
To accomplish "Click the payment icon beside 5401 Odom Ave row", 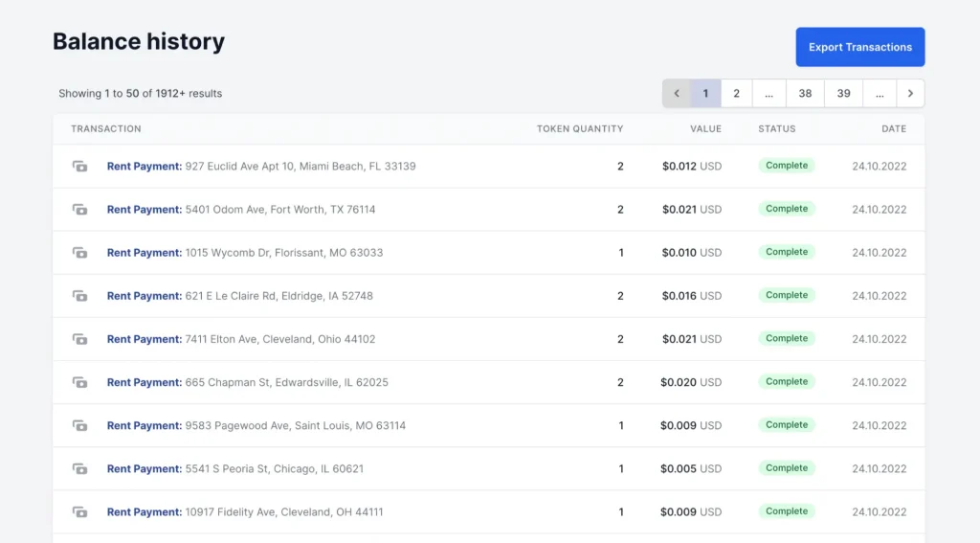I will pos(80,210).
